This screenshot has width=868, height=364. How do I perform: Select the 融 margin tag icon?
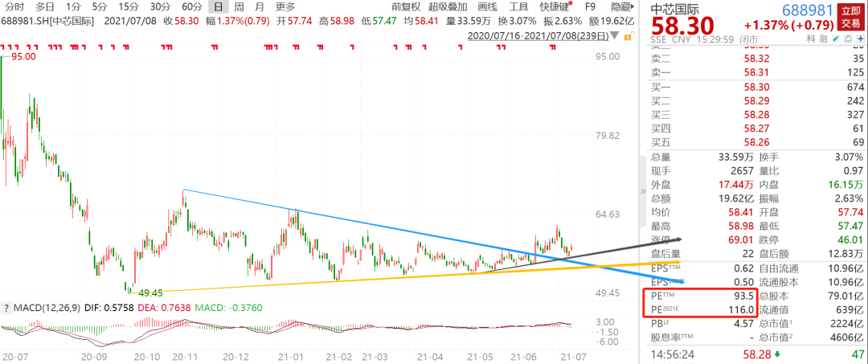coord(824,39)
